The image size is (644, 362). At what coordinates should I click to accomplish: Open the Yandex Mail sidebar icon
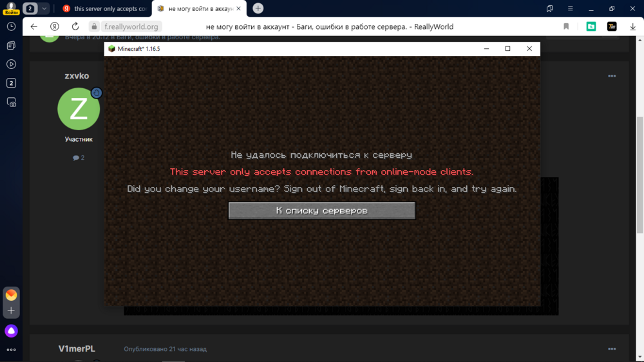11,294
